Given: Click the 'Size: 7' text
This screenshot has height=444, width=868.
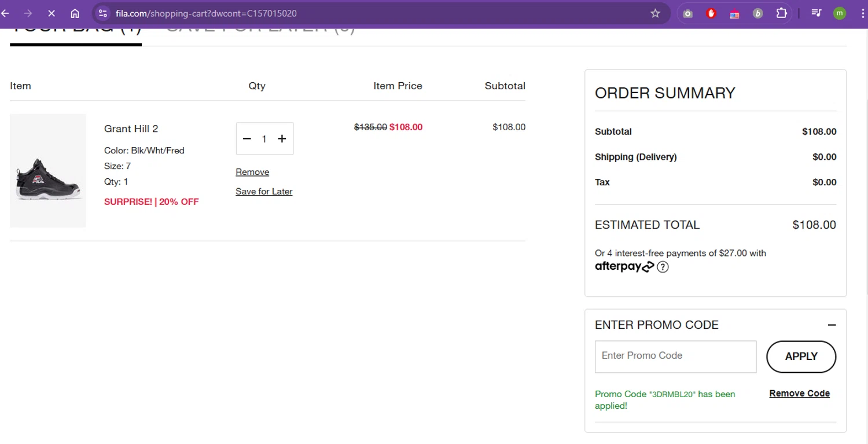Looking at the screenshot, I should (117, 166).
